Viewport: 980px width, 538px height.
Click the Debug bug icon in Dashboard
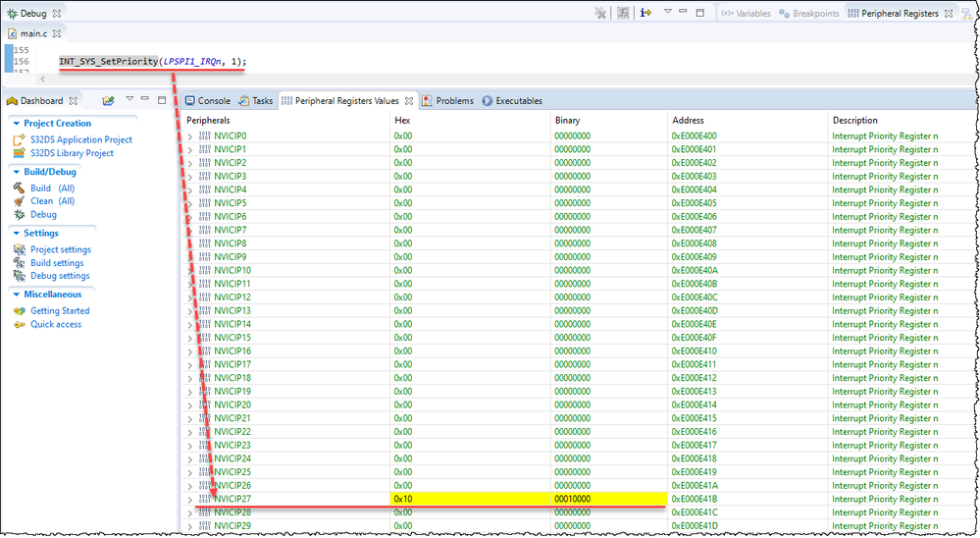click(20, 214)
